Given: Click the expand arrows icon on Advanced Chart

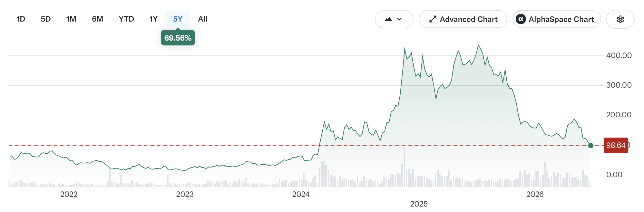Looking at the screenshot, I should [x=433, y=19].
